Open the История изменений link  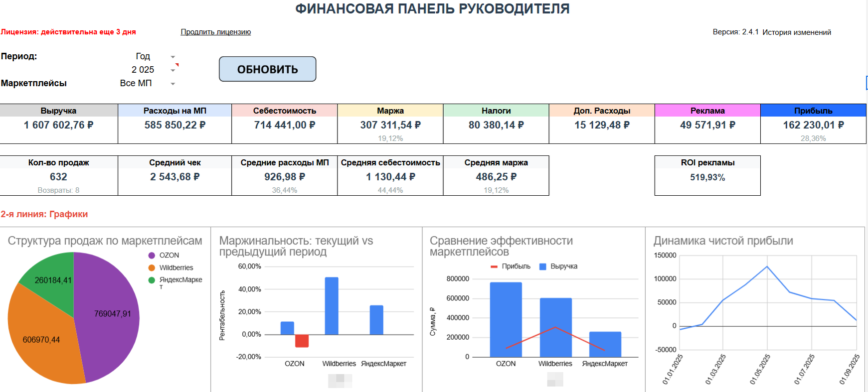(796, 32)
